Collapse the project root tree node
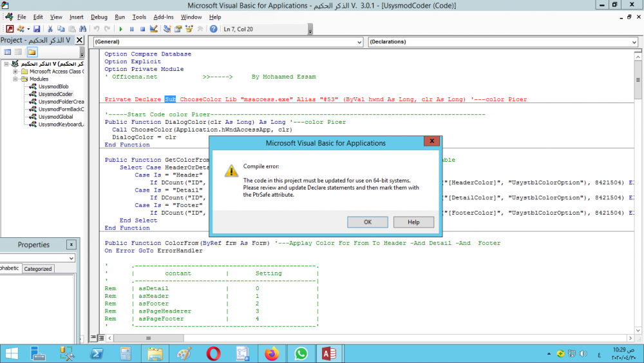This screenshot has width=644, height=363. coord(6,64)
